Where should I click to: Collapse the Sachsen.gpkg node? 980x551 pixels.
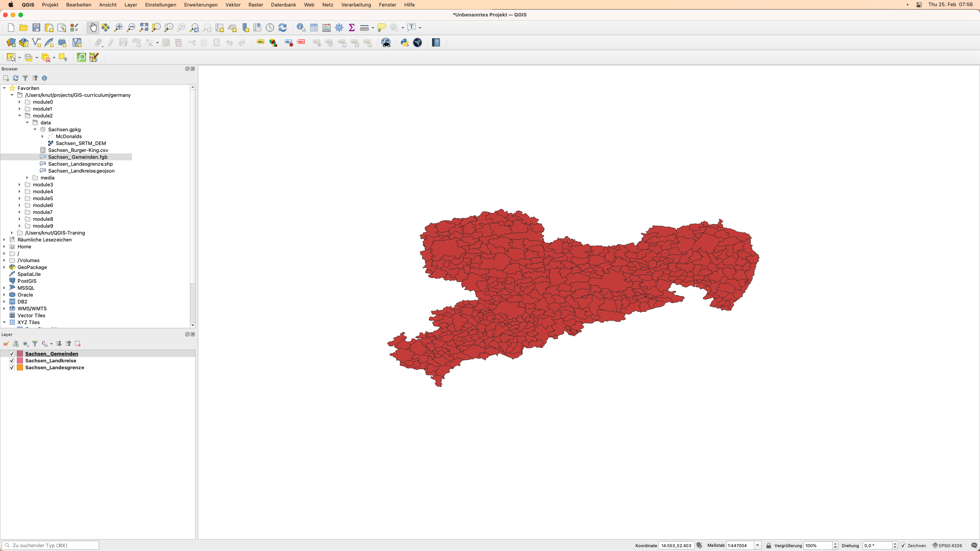click(x=35, y=129)
